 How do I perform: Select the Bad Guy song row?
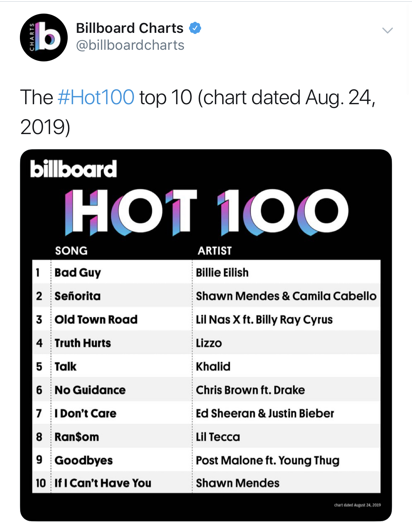[206, 272]
